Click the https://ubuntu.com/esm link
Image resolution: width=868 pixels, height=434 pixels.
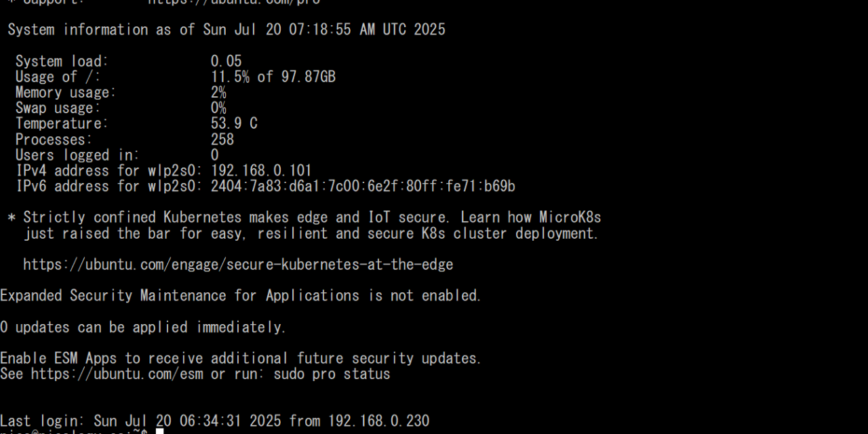coord(117,374)
